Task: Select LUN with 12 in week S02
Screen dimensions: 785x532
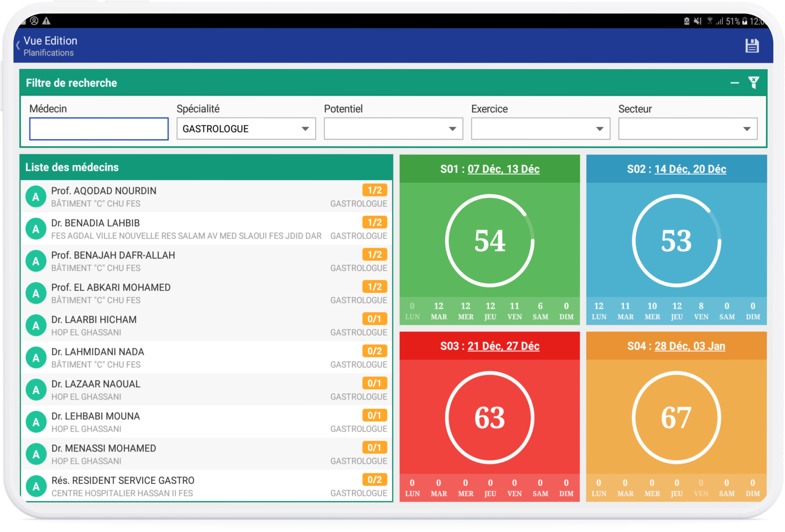Action: click(599, 311)
